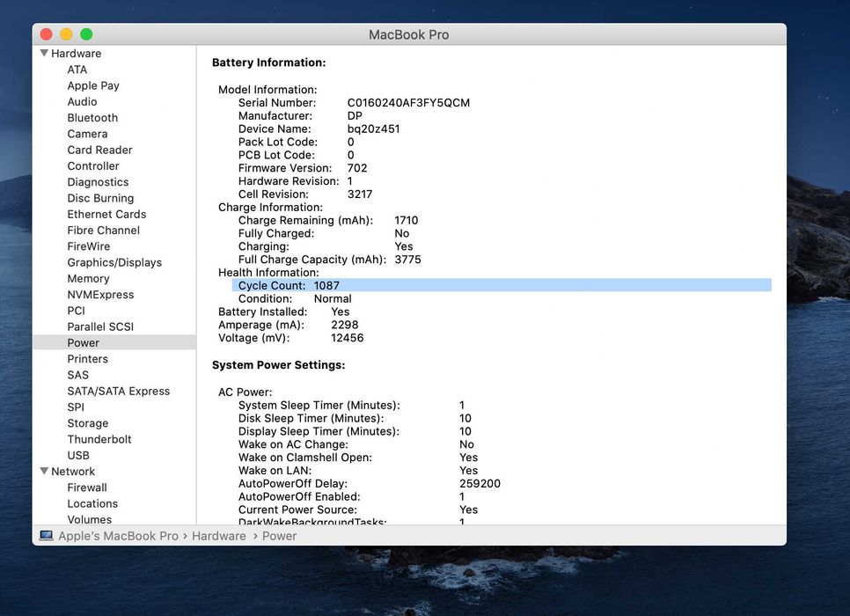Click the System Power Settings heading
This screenshot has width=850, height=616.
click(x=279, y=365)
